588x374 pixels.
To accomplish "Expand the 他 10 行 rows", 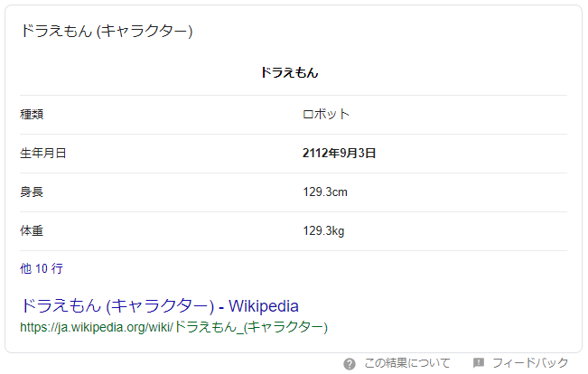I will coord(42,268).
